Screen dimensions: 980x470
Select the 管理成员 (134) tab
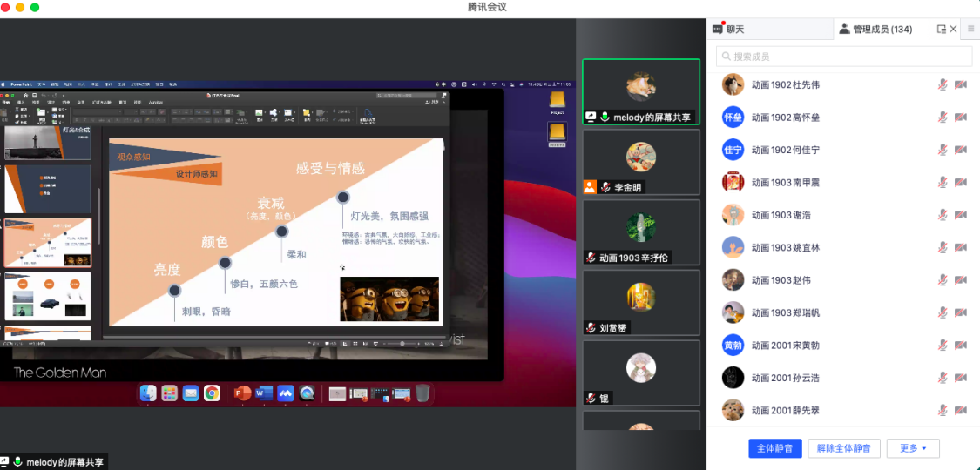click(x=875, y=29)
